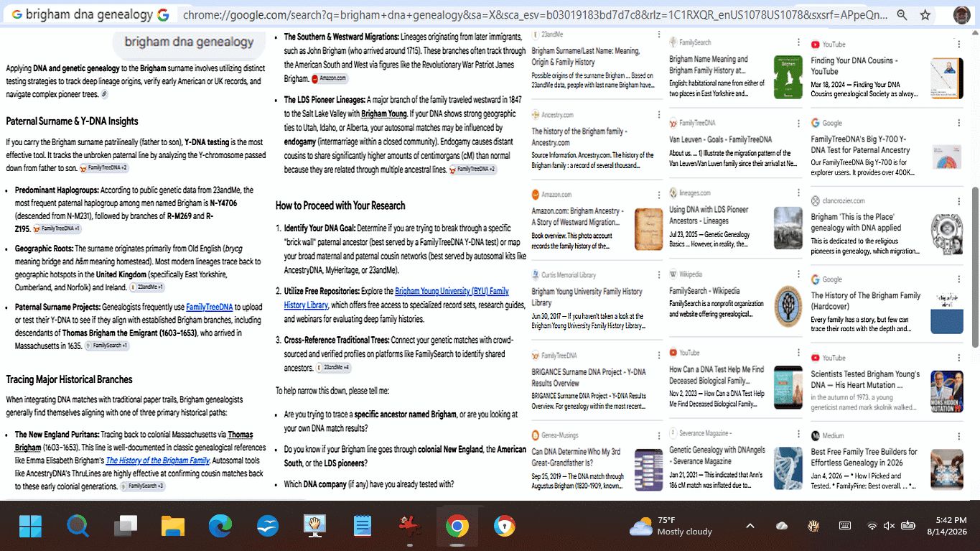Open the three-dot menu for the Ancestry.com result
Image resolution: width=980 pixels, height=551 pixels.
pyautogui.click(x=658, y=115)
